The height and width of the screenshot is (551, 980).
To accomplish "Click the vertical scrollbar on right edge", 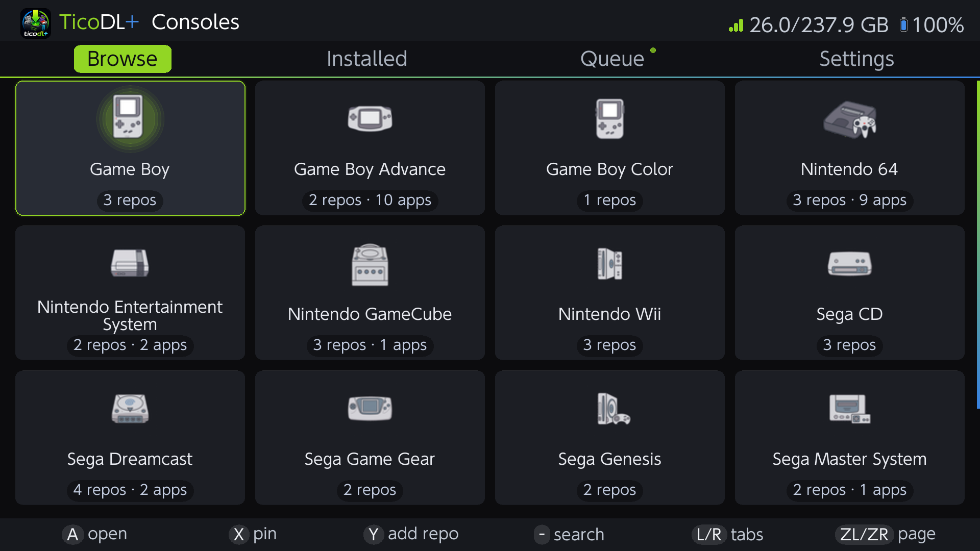I will pyautogui.click(x=978, y=245).
